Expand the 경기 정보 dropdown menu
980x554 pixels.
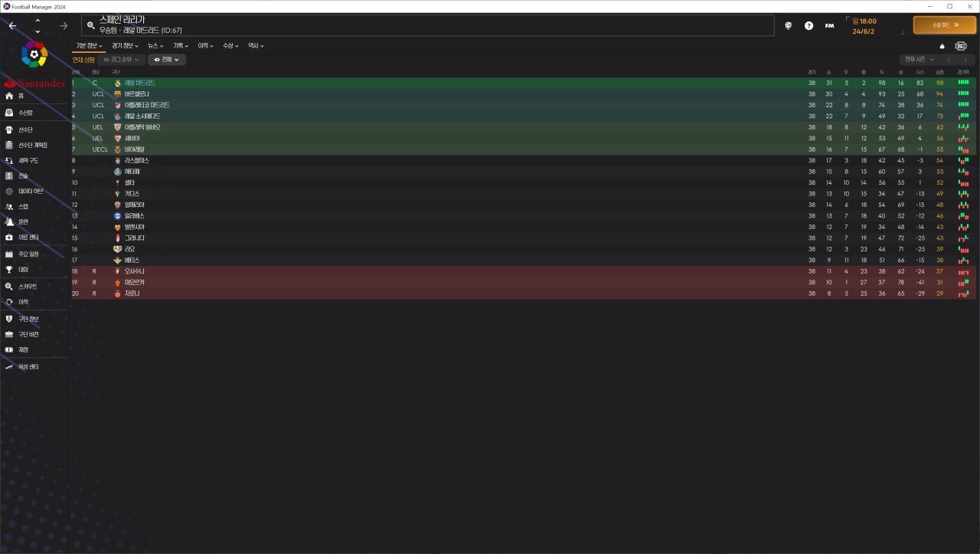point(125,46)
